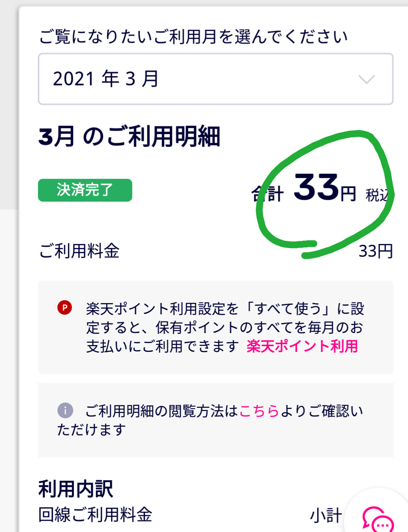Viewport: 408px width, 532px height.
Task: Follow the pink こちら link
Action: click(259, 411)
